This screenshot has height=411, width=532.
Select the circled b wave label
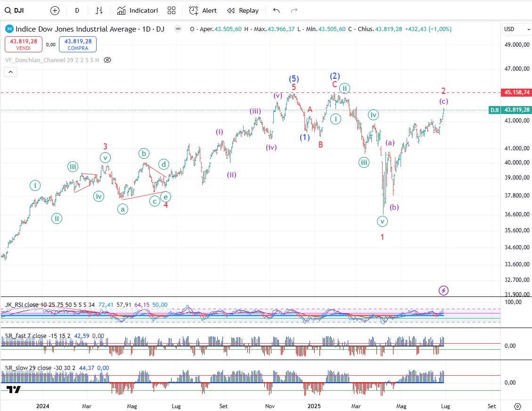[144, 153]
